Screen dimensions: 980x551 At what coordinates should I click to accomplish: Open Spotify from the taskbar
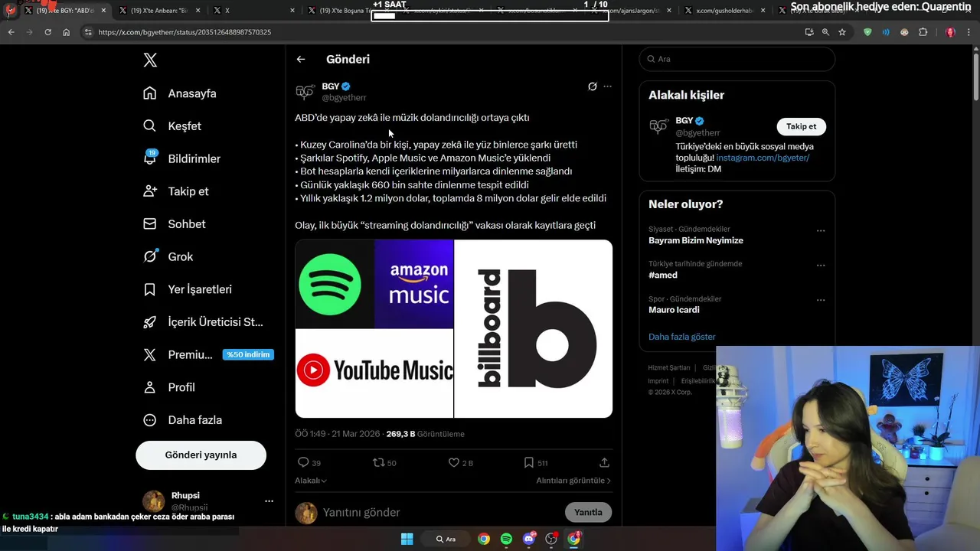(506, 539)
